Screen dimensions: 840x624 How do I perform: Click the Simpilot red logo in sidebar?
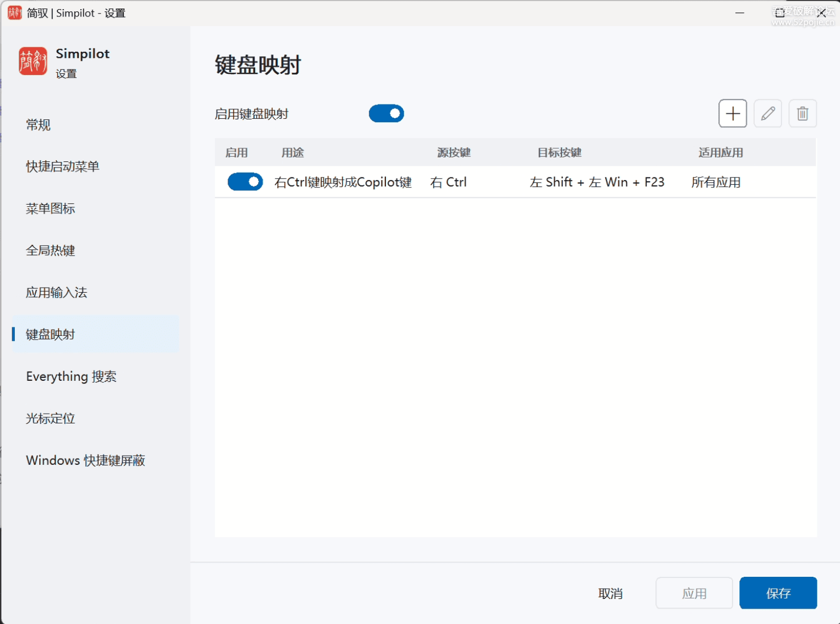33,61
